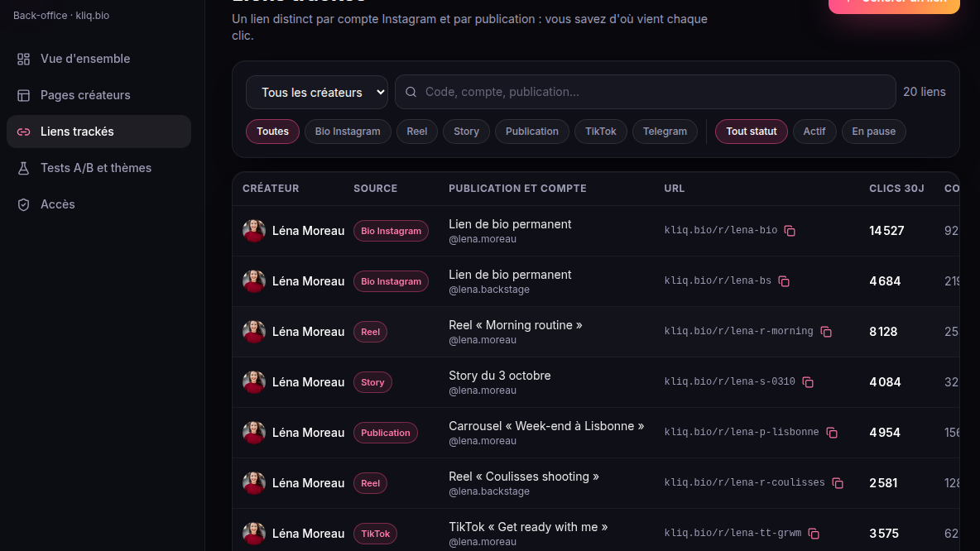Open Tous les créateurs dropdown

(317, 93)
